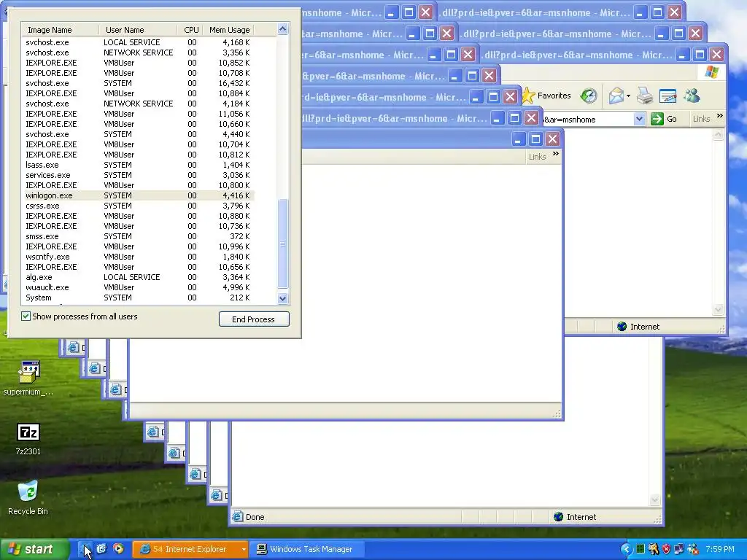Viewport: 747px width, 560px height.
Task: Click the Print icon in IE toolbar
Action: (x=645, y=96)
